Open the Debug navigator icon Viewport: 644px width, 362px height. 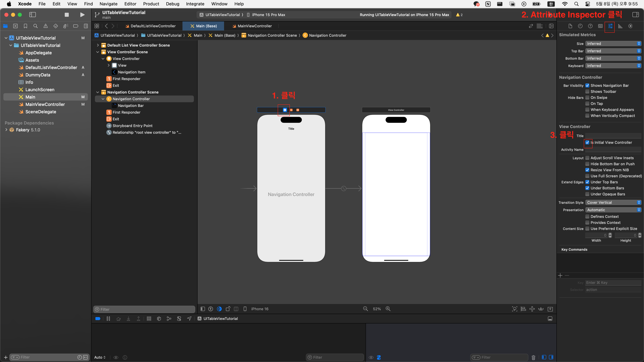point(66,26)
